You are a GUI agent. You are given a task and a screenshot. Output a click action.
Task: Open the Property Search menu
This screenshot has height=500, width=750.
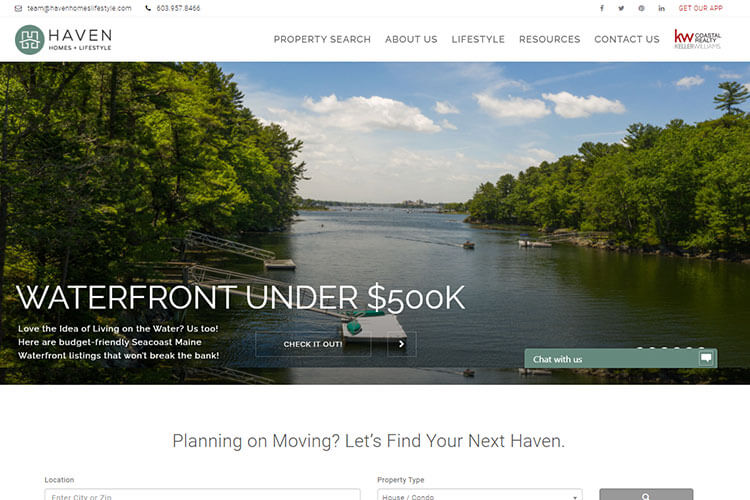[322, 39]
